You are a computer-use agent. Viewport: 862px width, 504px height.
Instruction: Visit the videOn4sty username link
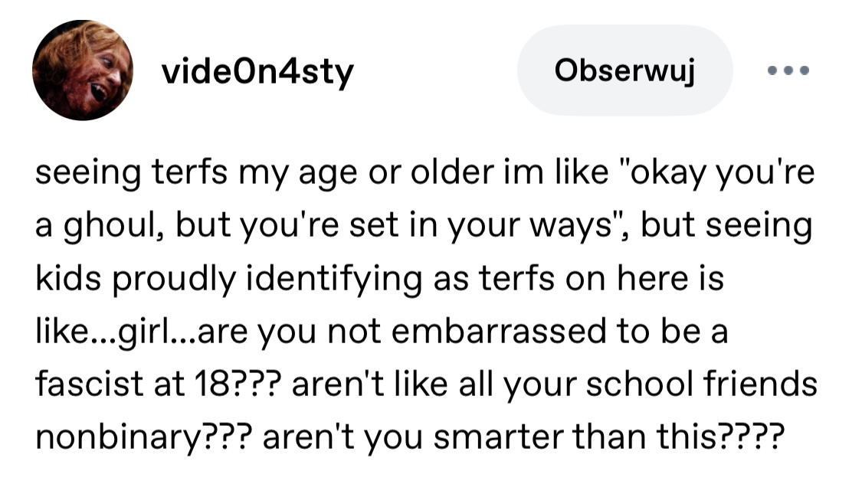point(257,71)
